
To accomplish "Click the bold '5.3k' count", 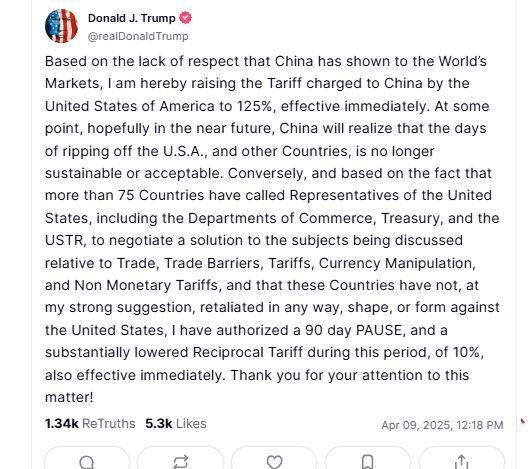I will click(x=159, y=424).
